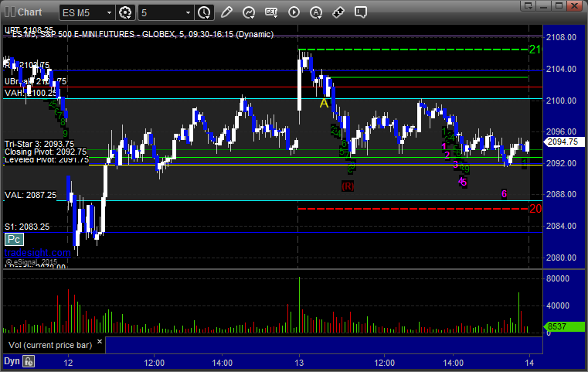Toggle the time lock icon next to Dyn
This screenshot has width=588, height=372.
click(29, 361)
